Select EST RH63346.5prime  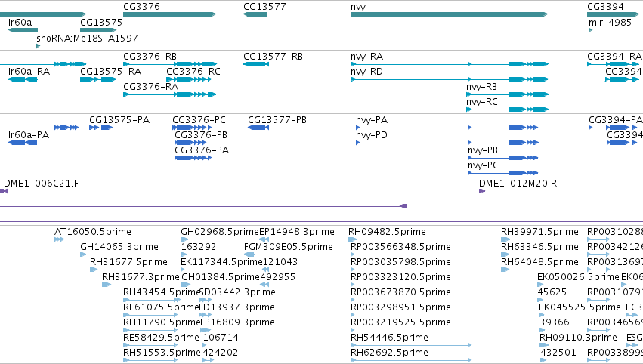(x=505, y=254)
